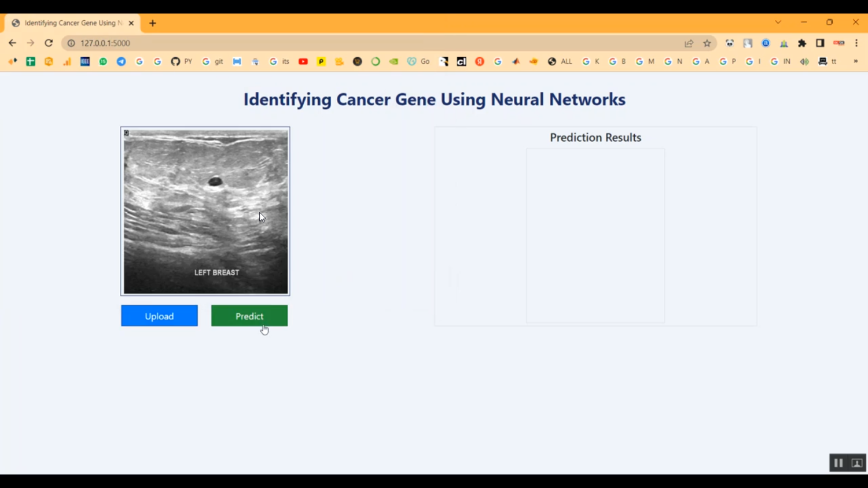Reload the page via refresh icon
Viewport: 868px width, 488px height.
coord(49,43)
